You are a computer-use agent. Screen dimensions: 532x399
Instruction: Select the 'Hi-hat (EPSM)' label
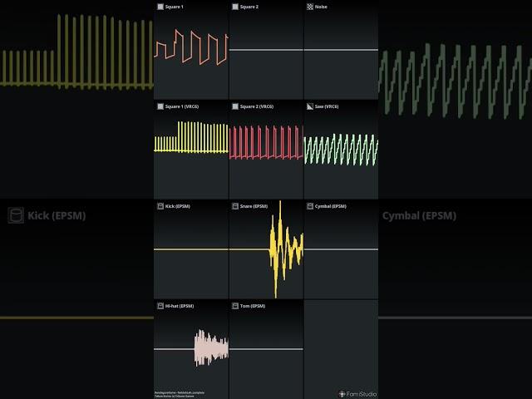180,306
